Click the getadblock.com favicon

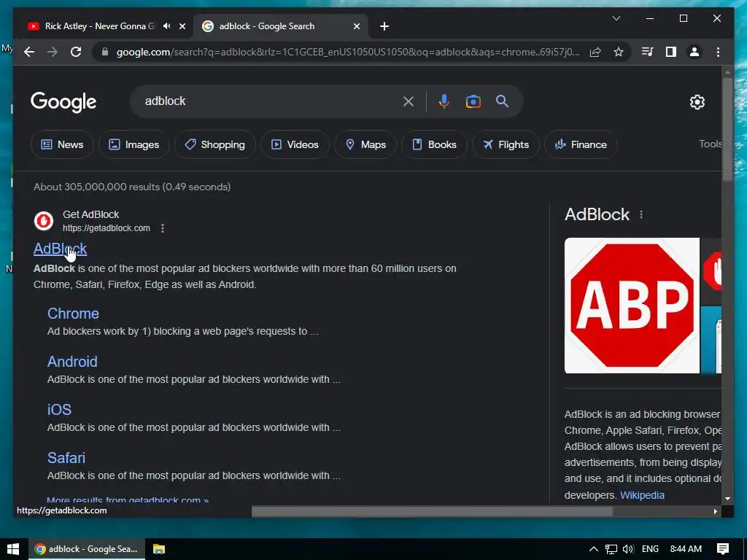[x=43, y=221]
